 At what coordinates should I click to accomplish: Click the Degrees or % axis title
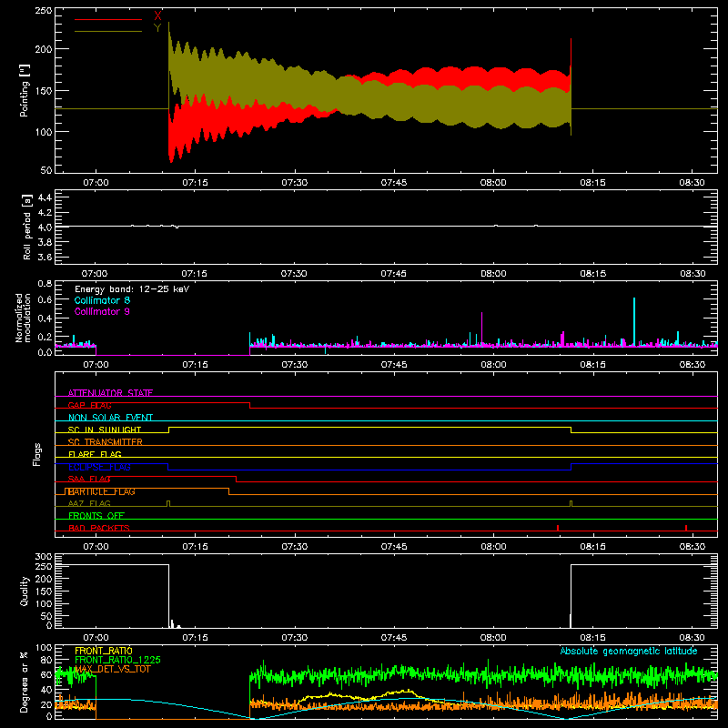click(x=25, y=682)
